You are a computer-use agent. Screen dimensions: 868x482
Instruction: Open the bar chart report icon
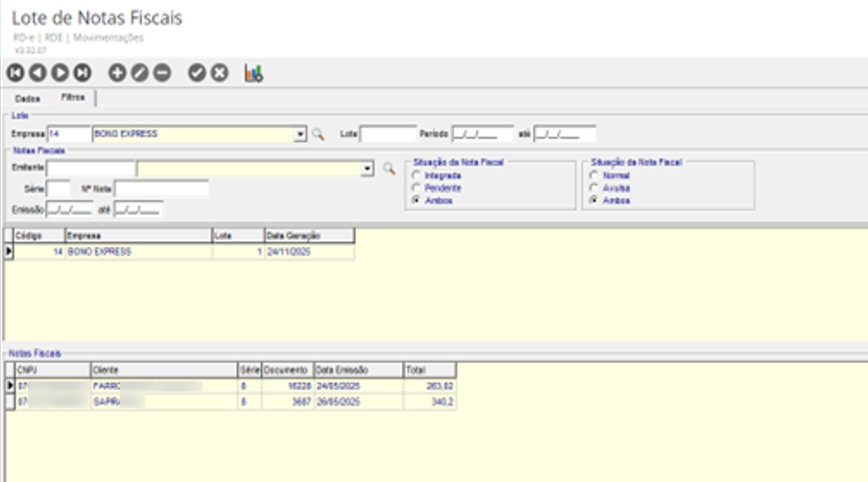coord(253,73)
